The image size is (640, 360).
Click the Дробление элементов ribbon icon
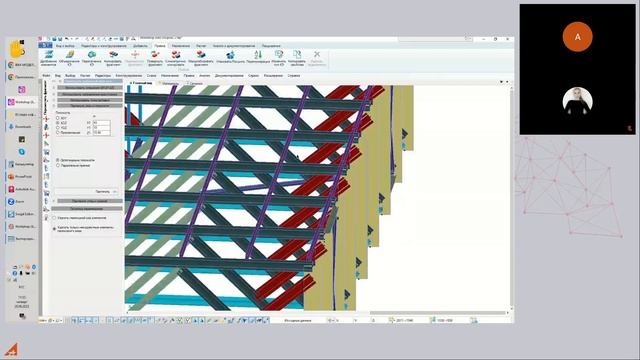coord(49,58)
